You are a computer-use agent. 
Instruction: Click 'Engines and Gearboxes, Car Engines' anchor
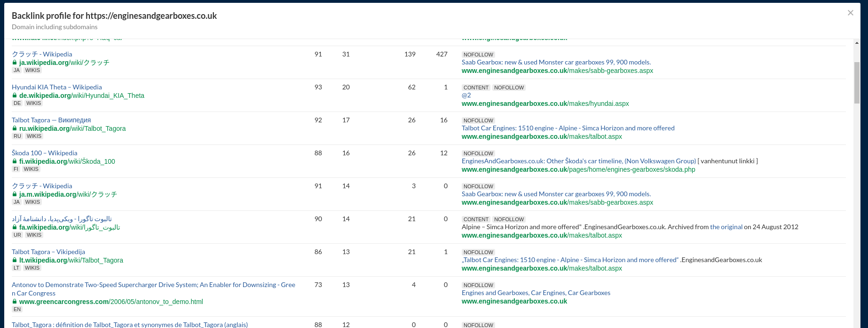(536, 293)
